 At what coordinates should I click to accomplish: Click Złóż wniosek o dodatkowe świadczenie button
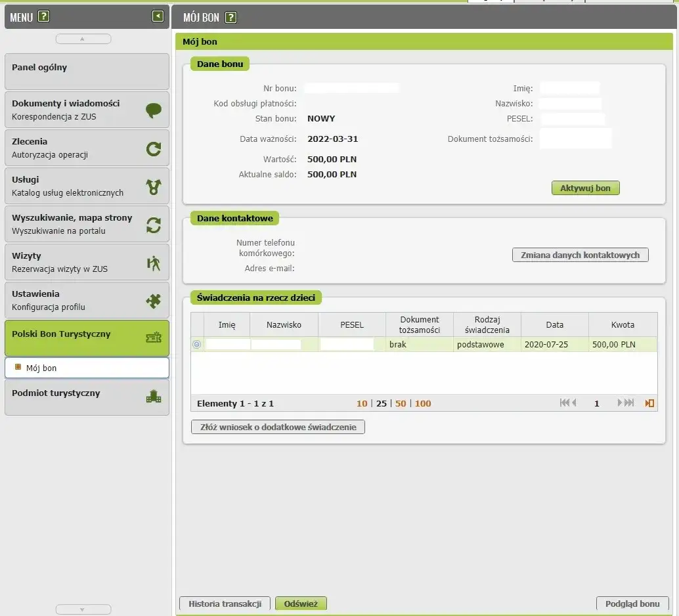coord(278,428)
